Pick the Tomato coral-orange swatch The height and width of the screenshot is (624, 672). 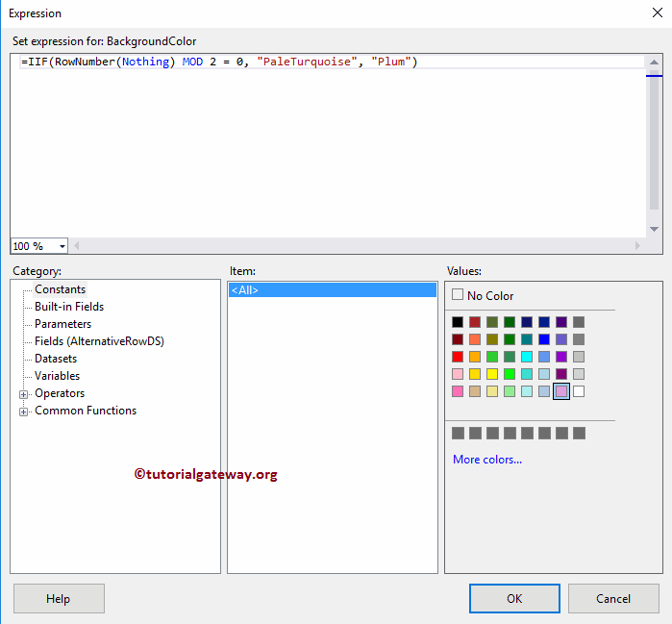coord(474,339)
